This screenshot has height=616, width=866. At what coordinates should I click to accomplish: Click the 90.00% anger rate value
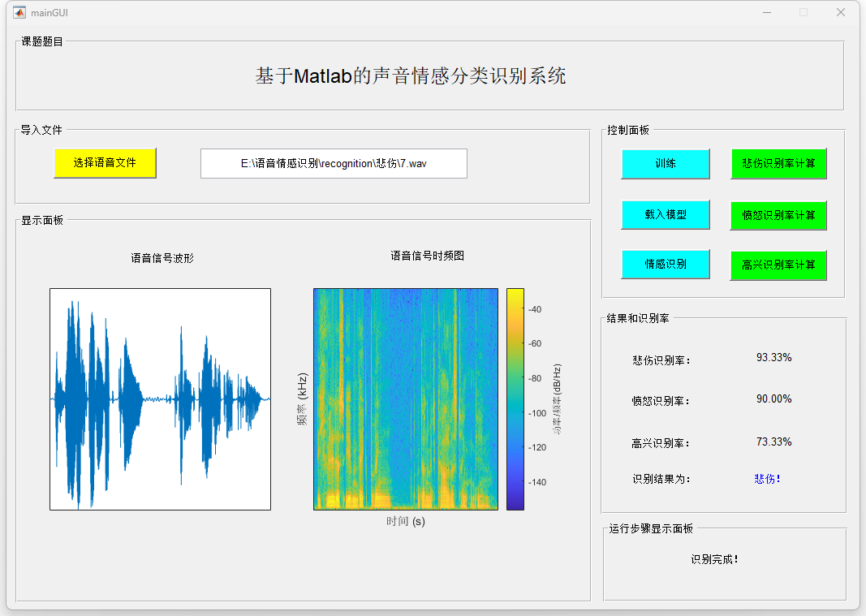click(773, 399)
